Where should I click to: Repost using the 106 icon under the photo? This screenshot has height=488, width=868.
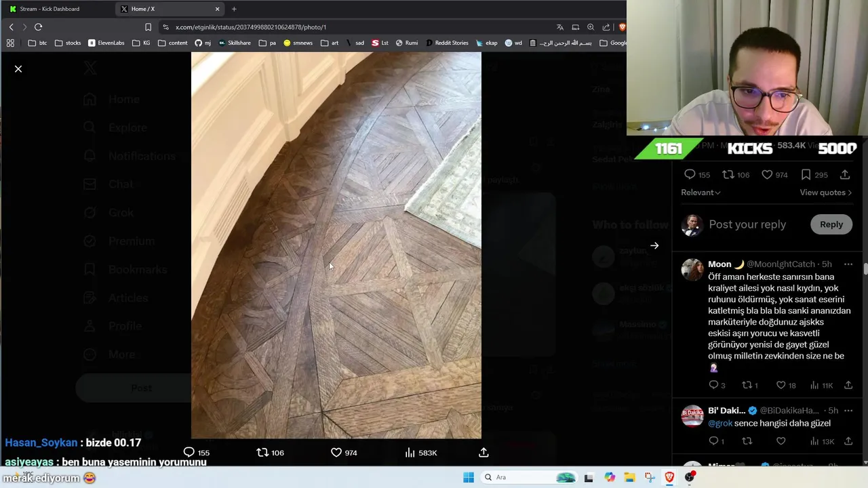(x=262, y=452)
